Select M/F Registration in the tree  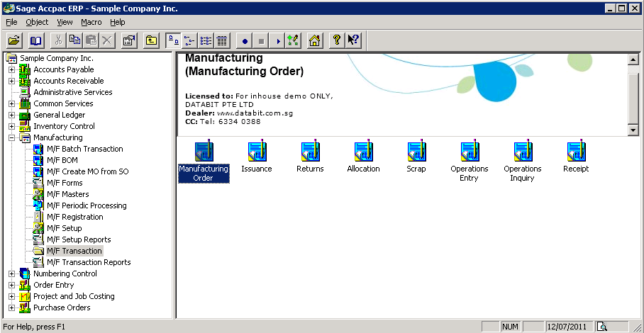(x=74, y=217)
